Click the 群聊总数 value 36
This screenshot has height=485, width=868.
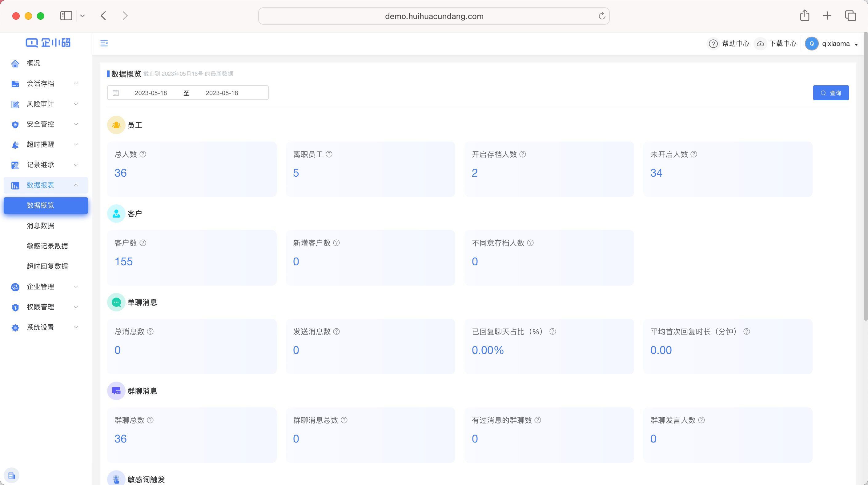(121, 439)
